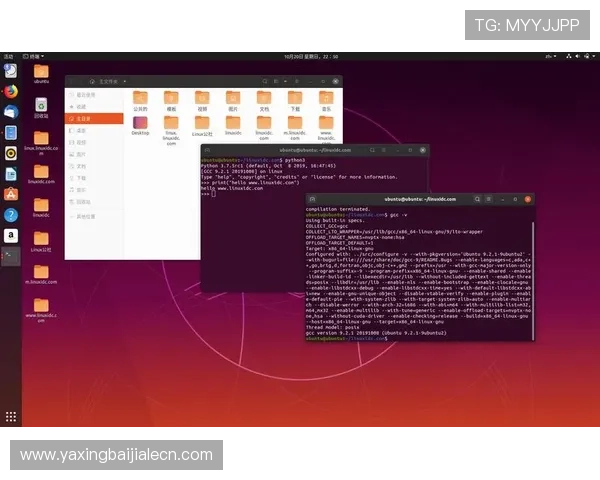The image size is (600, 480).
Task: Select 主目录 in the Files sidebar
Action: pos(83,117)
